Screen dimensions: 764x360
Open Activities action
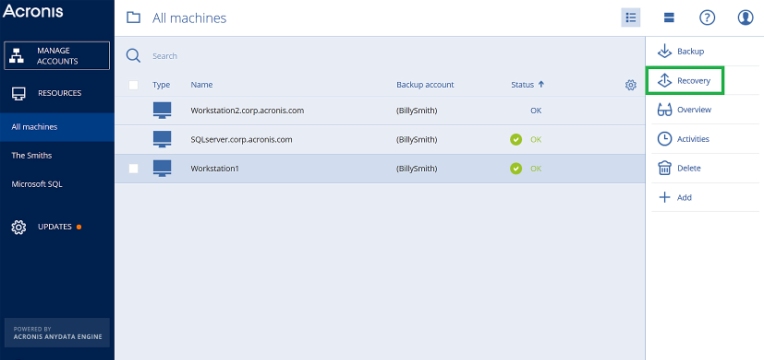tap(693, 139)
